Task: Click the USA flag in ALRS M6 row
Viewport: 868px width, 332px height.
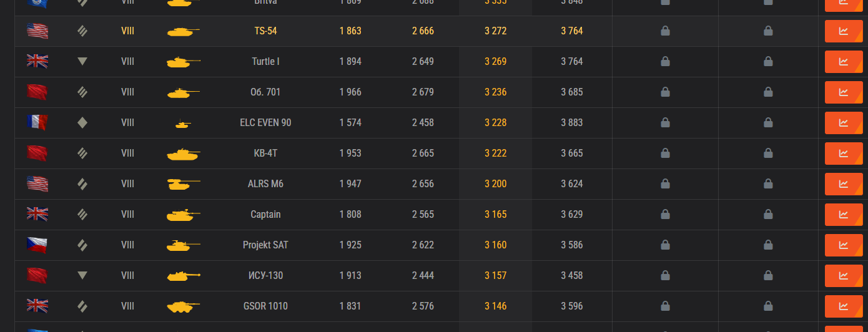Action: point(37,183)
